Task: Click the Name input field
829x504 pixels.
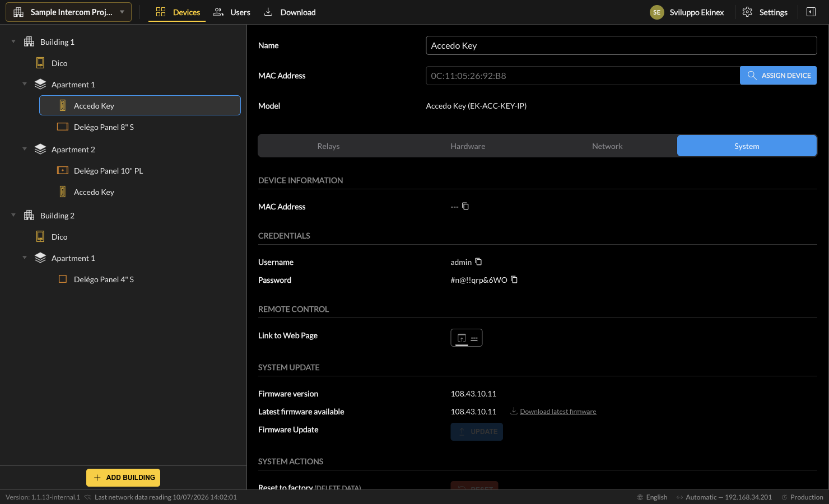Action: click(x=621, y=45)
